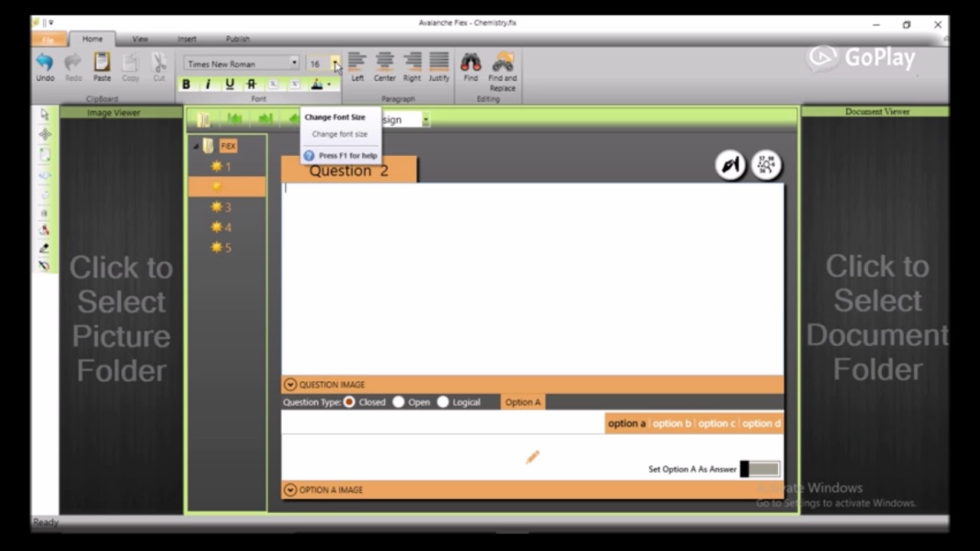Select the eyedropper pen tool in left toolbar
Viewport: 980px width, 551px height.
(x=44, y=248)
